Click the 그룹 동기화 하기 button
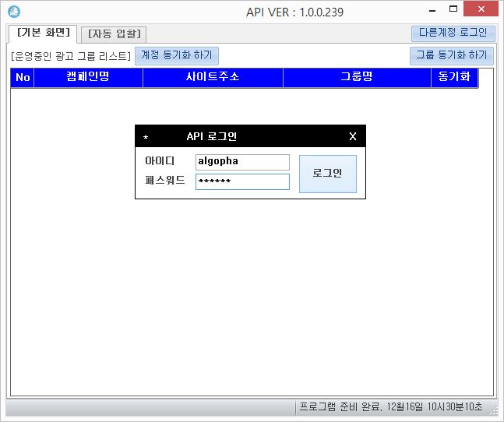The image size is (504, 422). tap(452, 55)
